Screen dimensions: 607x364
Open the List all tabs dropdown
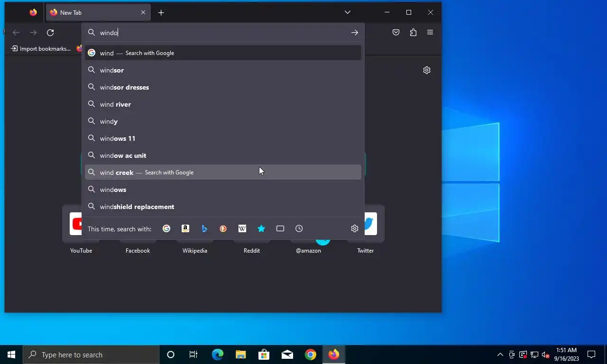(348, 12)
